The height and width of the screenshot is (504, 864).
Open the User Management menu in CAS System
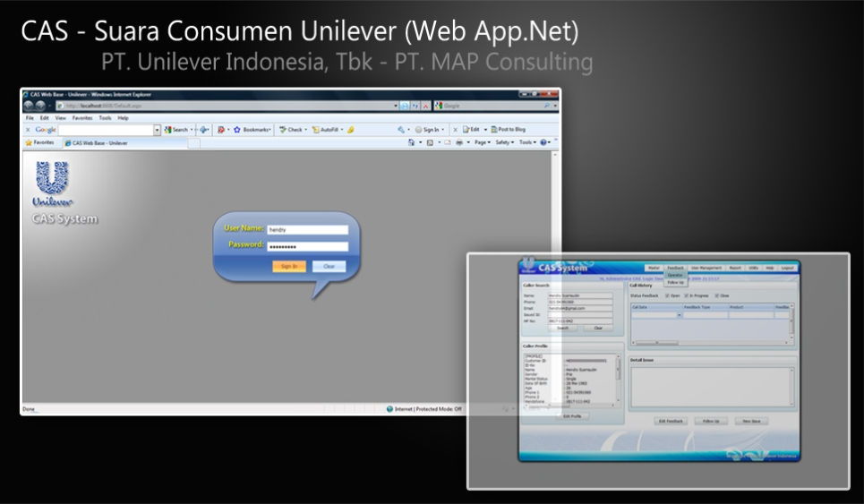click(706, 268)
